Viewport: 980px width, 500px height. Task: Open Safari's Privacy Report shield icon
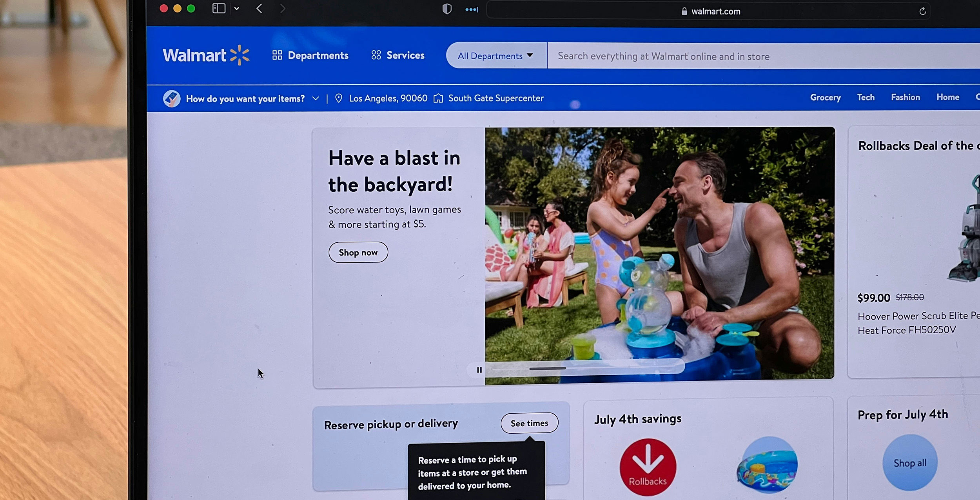[x=446, y=9]
